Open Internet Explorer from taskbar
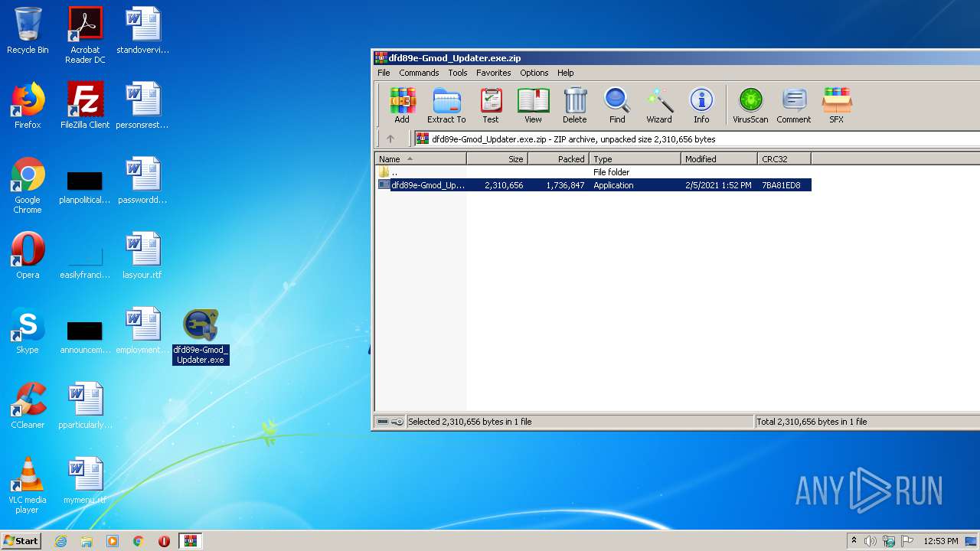Screen dimensions: 980x551 [61, 541]
